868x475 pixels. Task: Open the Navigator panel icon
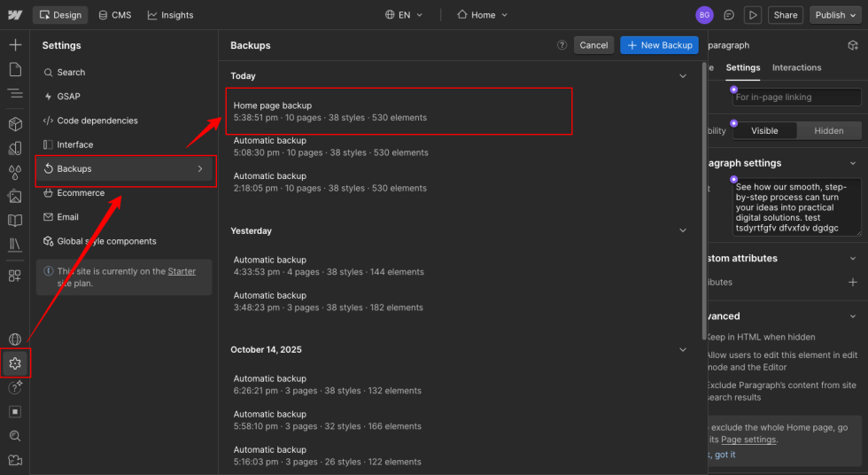(15, 94)
